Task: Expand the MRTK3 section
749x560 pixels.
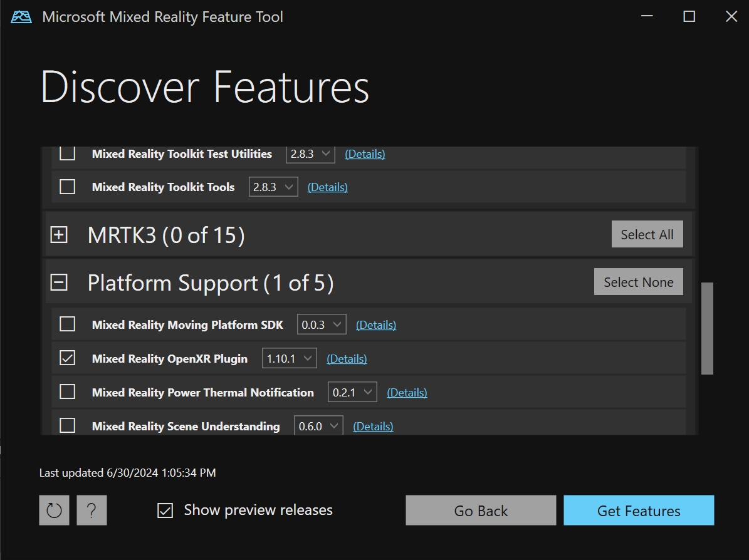Action: point(58,234)
